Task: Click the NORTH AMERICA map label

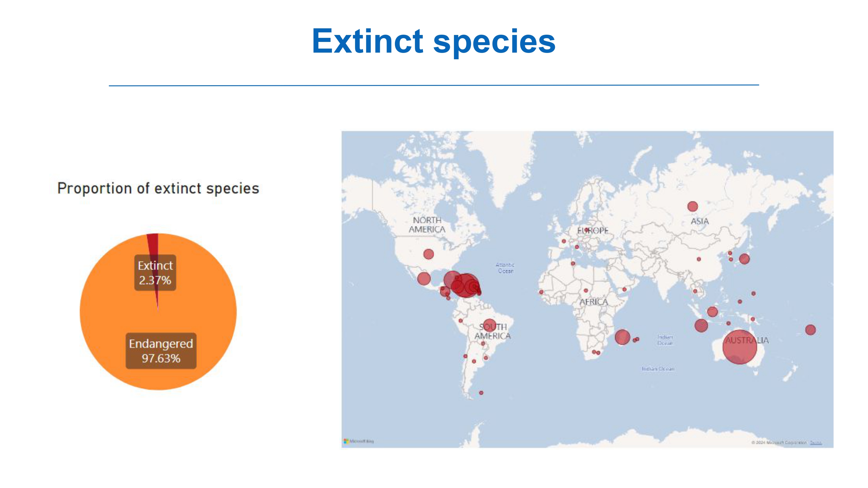Action: click(x=427, y=225)
